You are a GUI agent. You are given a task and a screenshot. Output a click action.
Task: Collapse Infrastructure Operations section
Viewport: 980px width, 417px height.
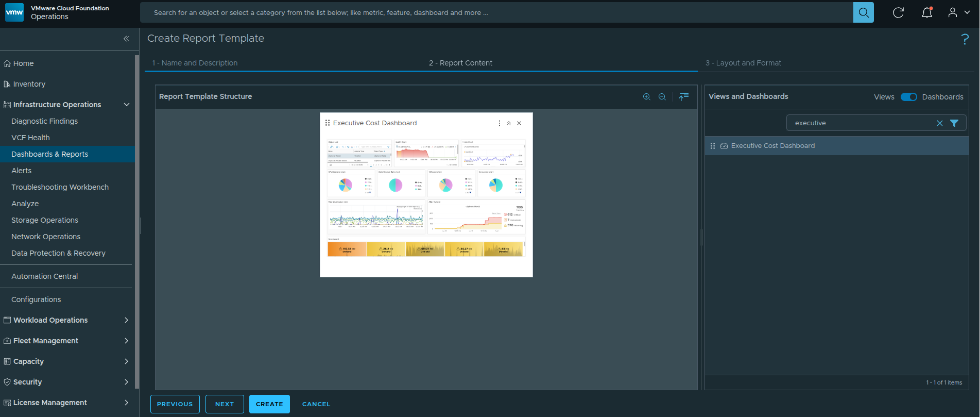coord(126,105)
